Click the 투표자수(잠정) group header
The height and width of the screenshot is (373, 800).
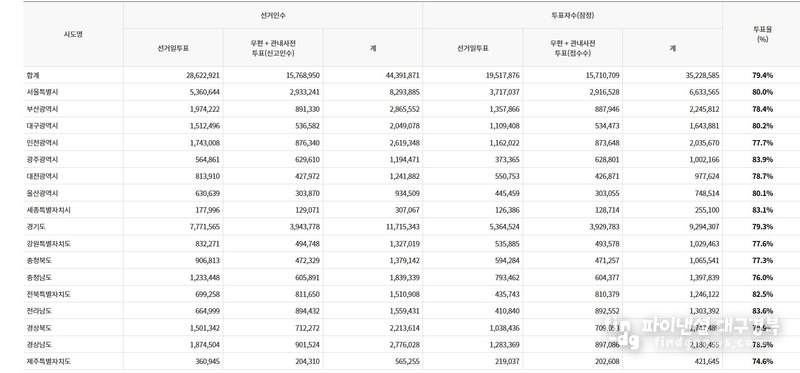point(572,15)
